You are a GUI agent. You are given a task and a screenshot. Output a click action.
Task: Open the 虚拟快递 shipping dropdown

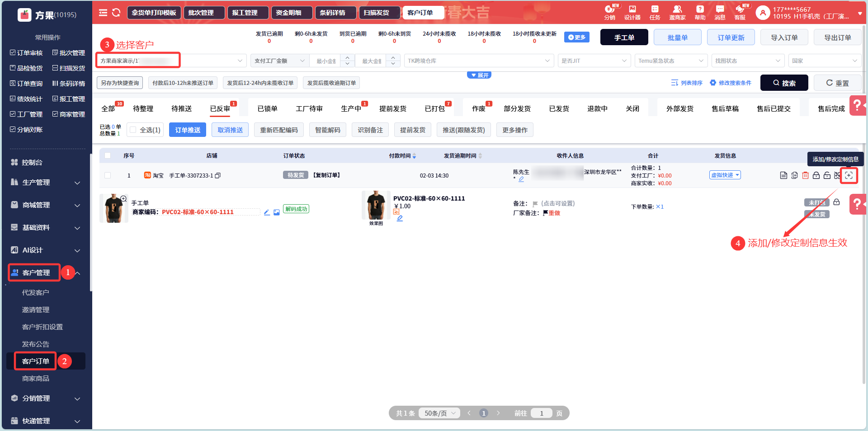725,175
